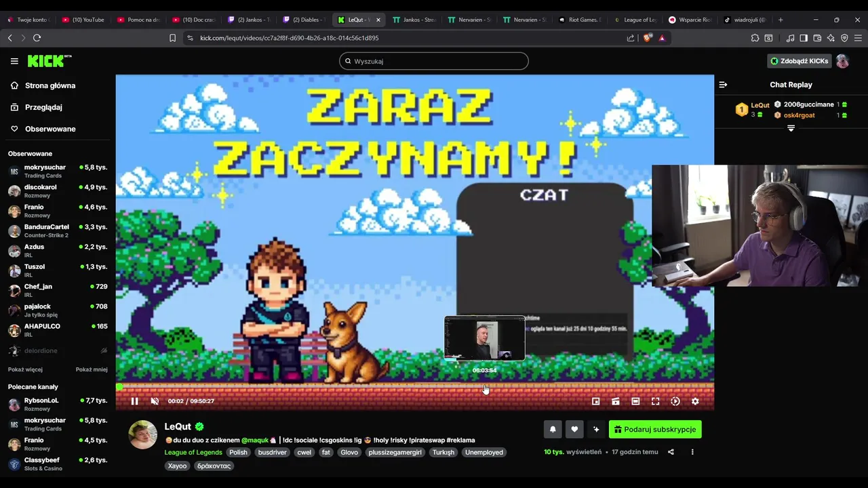The image size is (868, 488).
Task: Collapse list with Pokaż mniej
Action: tap(92, 369)
